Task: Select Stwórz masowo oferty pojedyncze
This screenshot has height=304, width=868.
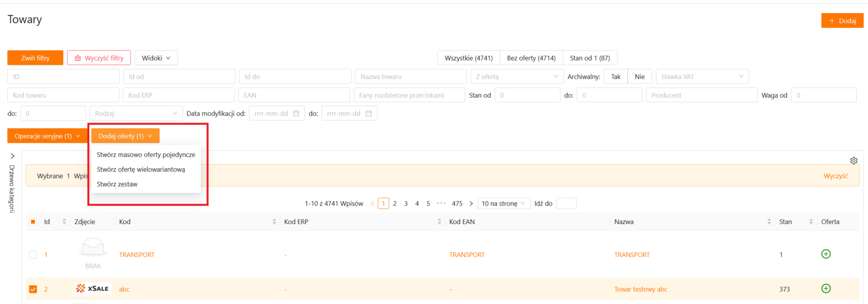Action: point(146,155)
